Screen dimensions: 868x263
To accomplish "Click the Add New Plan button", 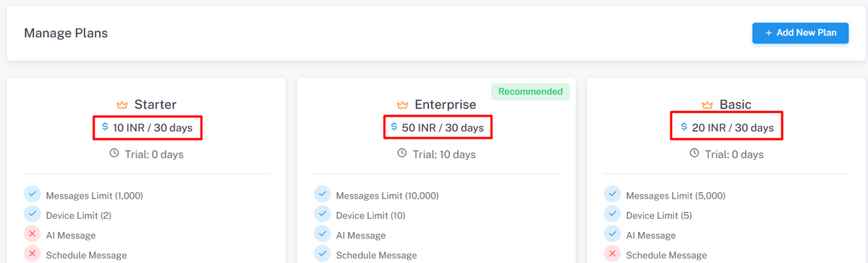I will [800, 33].
